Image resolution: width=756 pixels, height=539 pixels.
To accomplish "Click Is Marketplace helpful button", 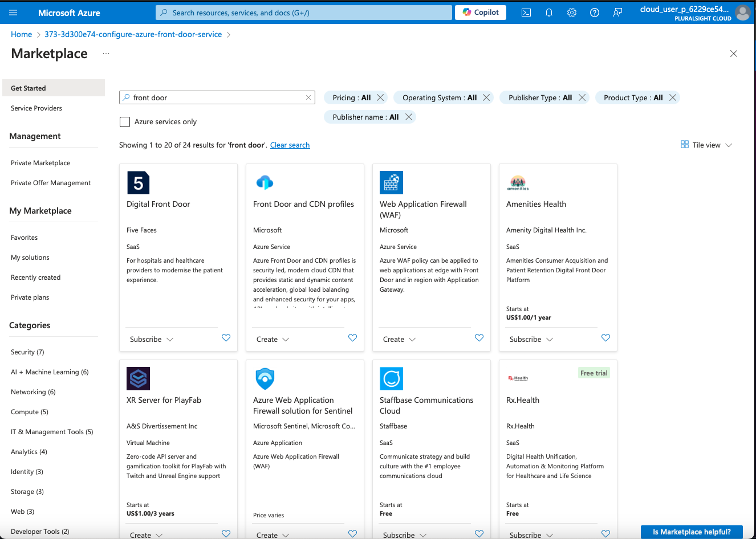I will click(692, 532).
